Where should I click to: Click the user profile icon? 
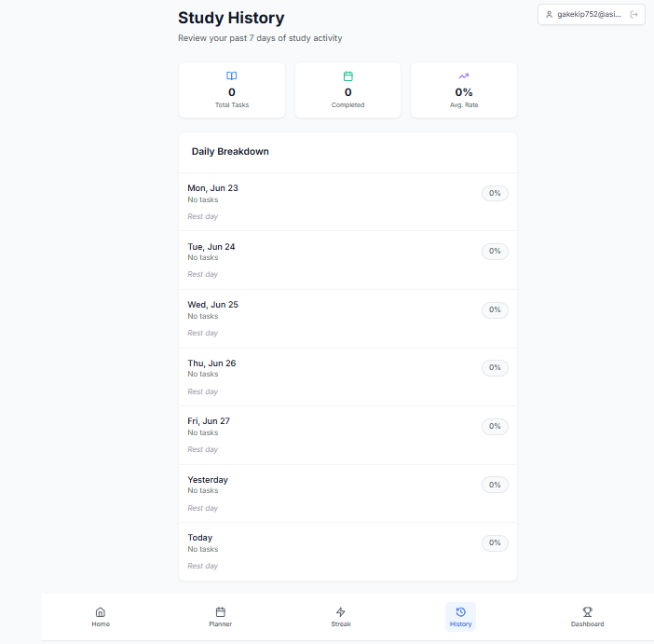(550, 15)
